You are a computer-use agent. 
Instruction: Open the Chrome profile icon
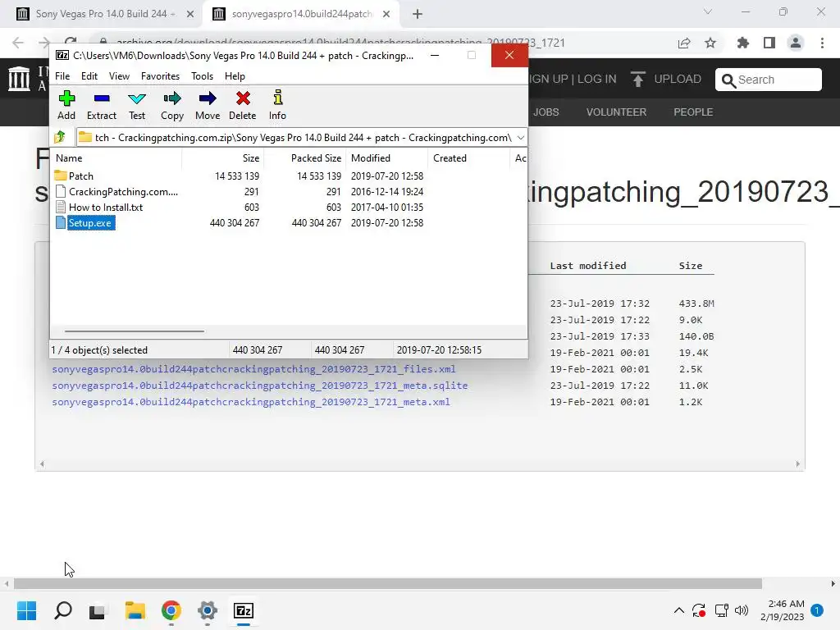coord(796,43)
